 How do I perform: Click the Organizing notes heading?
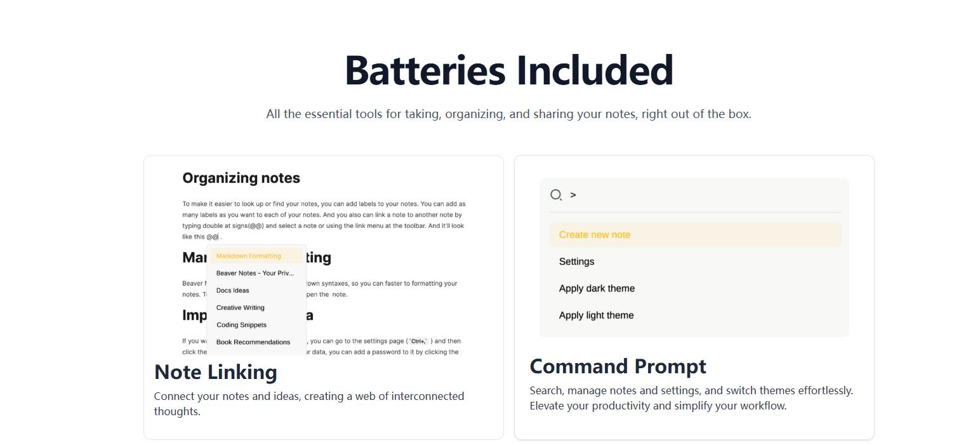(x=241, y=178)
